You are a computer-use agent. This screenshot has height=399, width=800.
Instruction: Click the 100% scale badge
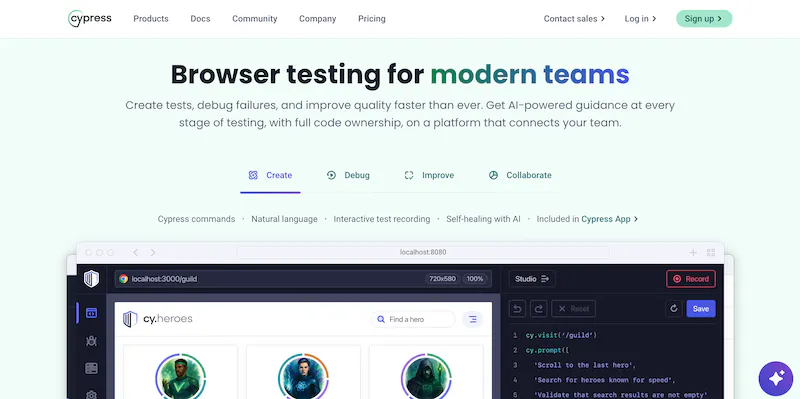[x=475, y=279]
